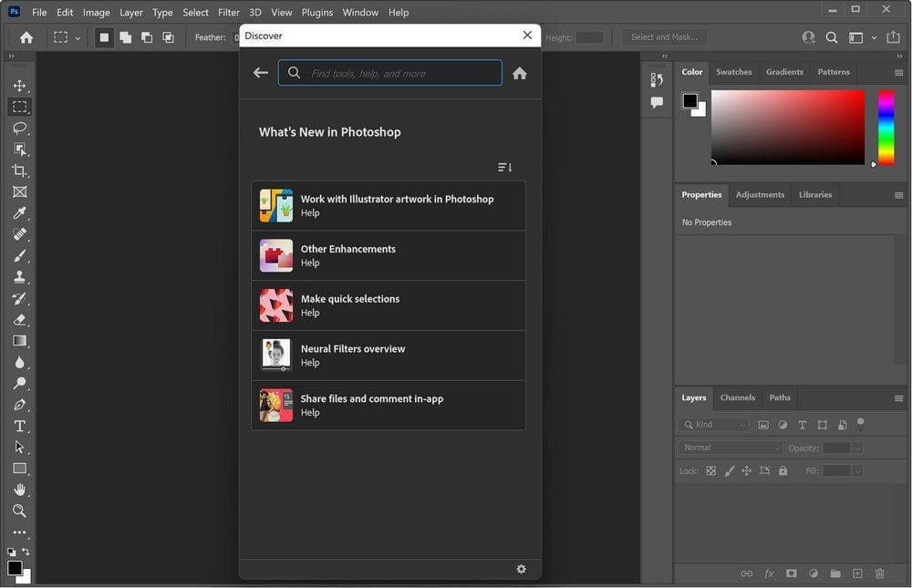Toggle Lock transparent pixels

coord(710,470)
